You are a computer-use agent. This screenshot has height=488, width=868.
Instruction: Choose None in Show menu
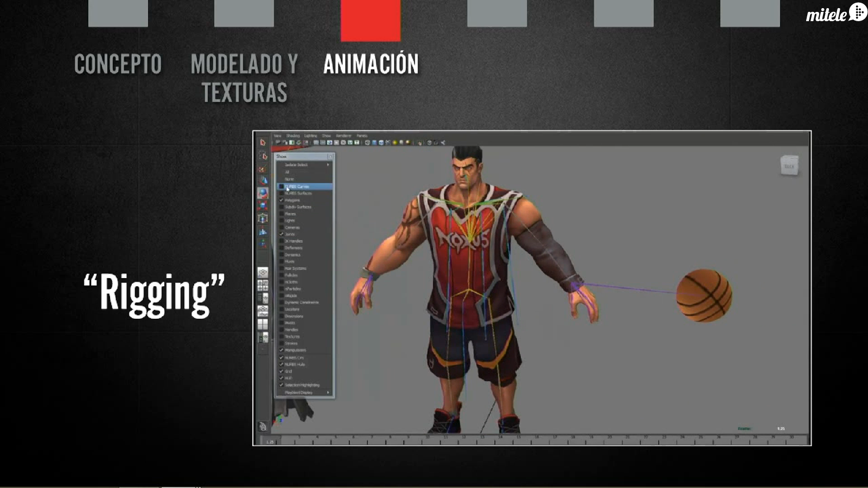coord(304,179)
